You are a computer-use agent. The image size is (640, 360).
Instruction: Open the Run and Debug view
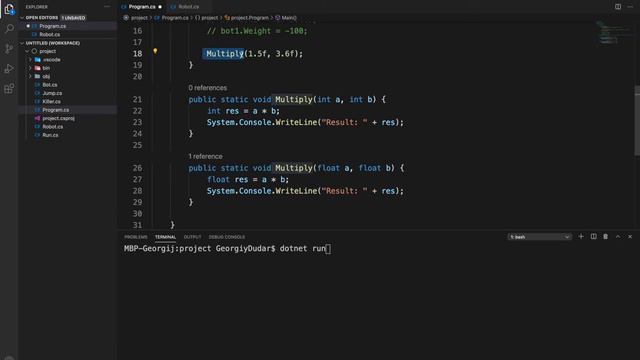(x=9, y=69)
